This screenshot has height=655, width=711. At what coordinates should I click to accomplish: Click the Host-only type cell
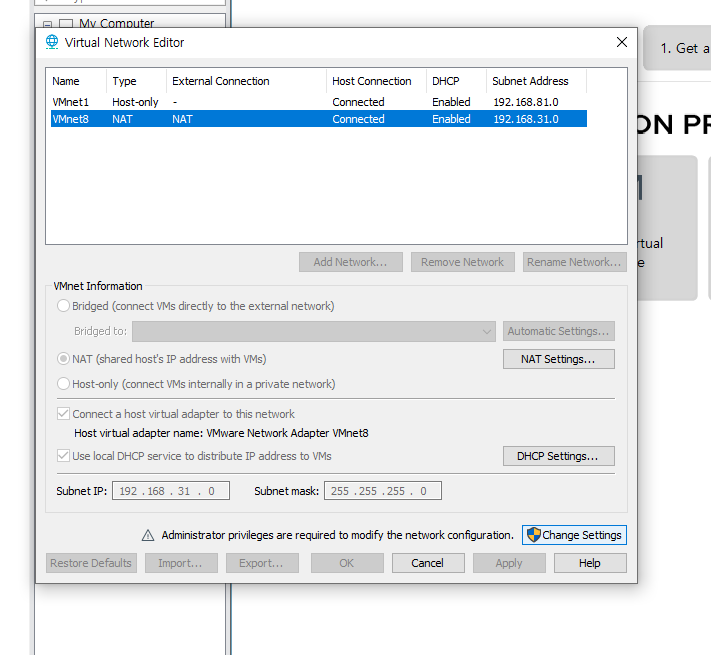pyautogui.click(x=135, y=102)
